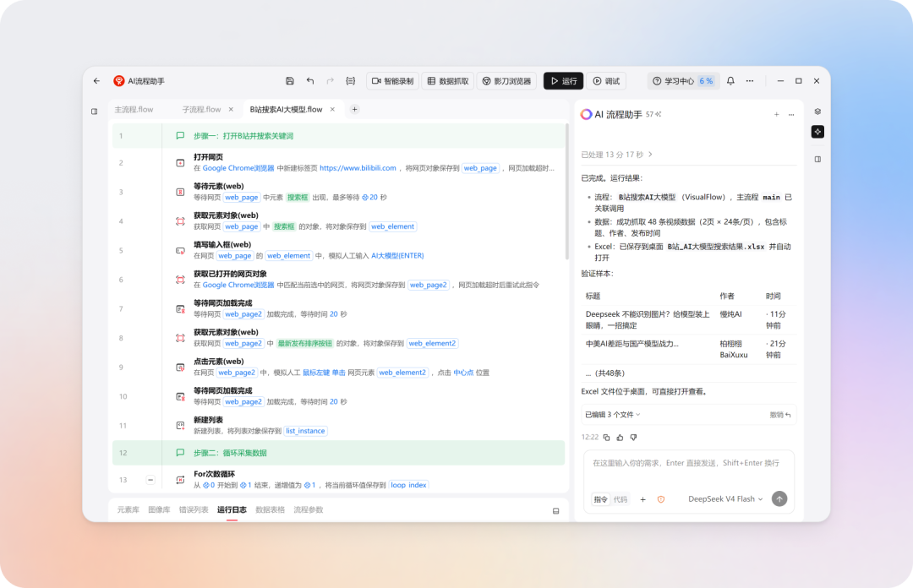This screenshot has height=588, width=913.
Task: Select 代码 mode toggle
Action: pyautogui.click(x=621, y=499)
